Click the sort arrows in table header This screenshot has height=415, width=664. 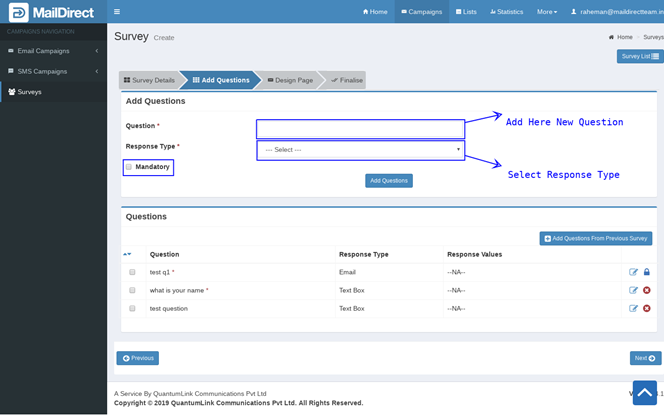click(127, 254)
